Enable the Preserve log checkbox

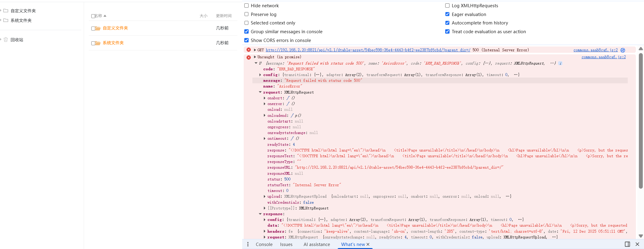click(x=246, y=14)
